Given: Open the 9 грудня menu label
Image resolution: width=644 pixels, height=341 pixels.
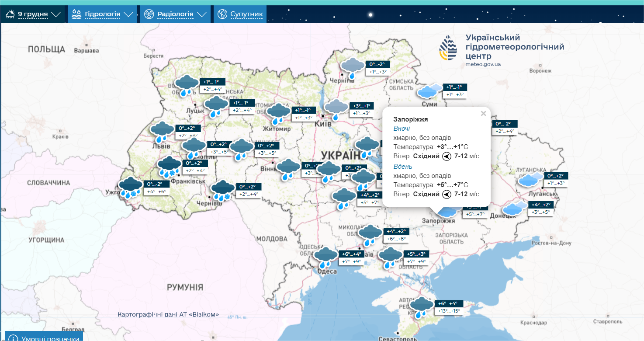Looking at the screenshot, I should (x=33, y=14).
